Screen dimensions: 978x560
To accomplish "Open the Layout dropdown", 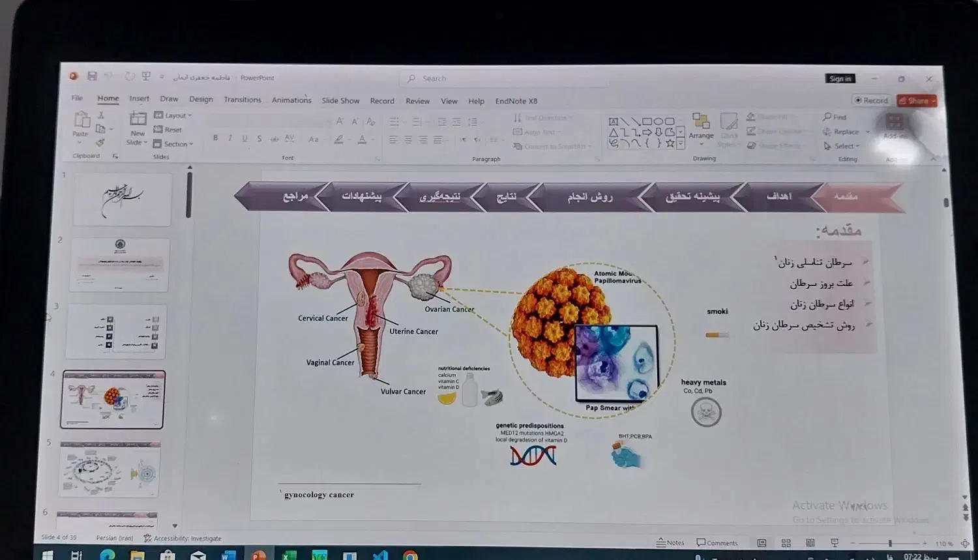I will pos(173,115).
